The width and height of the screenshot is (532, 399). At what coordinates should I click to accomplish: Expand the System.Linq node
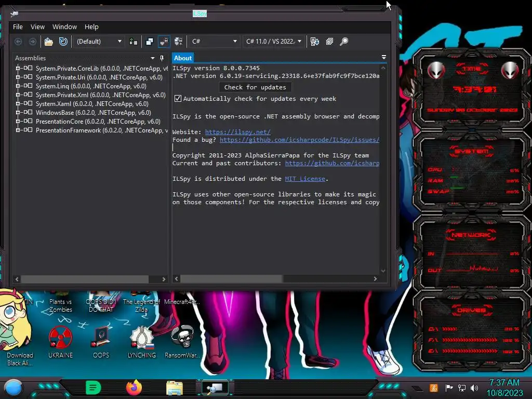18,86
